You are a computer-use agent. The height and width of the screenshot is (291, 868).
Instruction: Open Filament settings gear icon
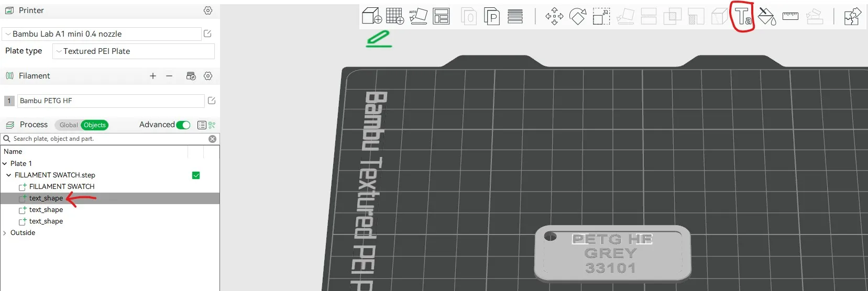208,76
